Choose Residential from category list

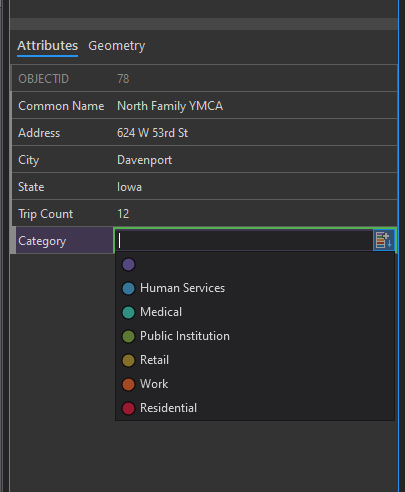tap(255, 408)
